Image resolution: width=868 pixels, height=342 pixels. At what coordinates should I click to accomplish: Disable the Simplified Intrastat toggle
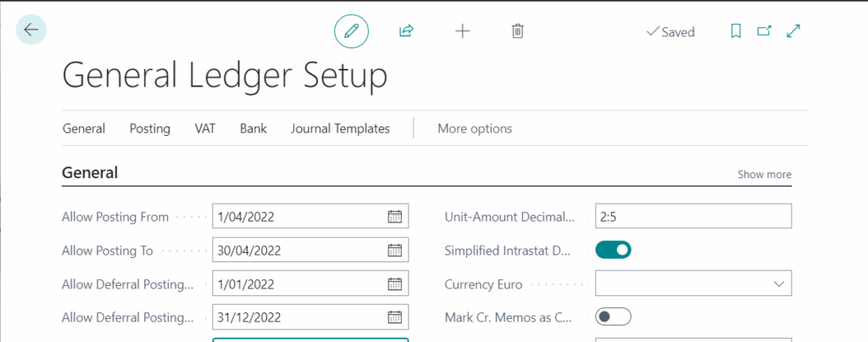click(x=614, y=250)
